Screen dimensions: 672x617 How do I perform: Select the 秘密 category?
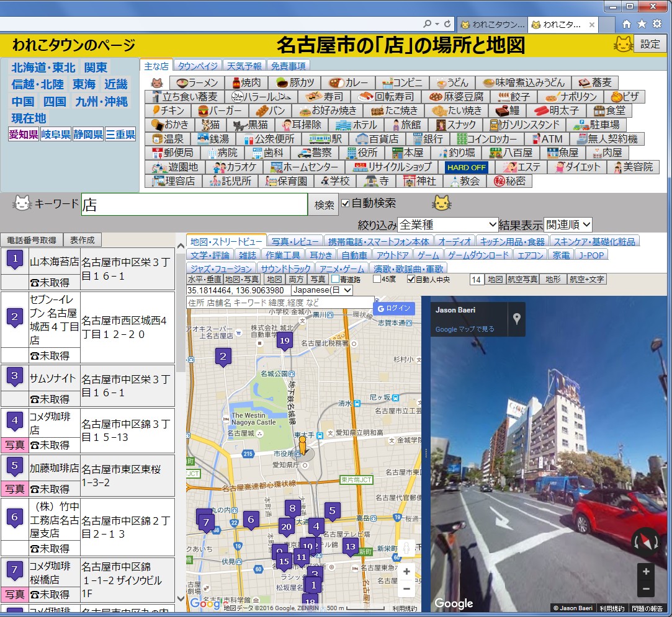(x=509, y=181)
